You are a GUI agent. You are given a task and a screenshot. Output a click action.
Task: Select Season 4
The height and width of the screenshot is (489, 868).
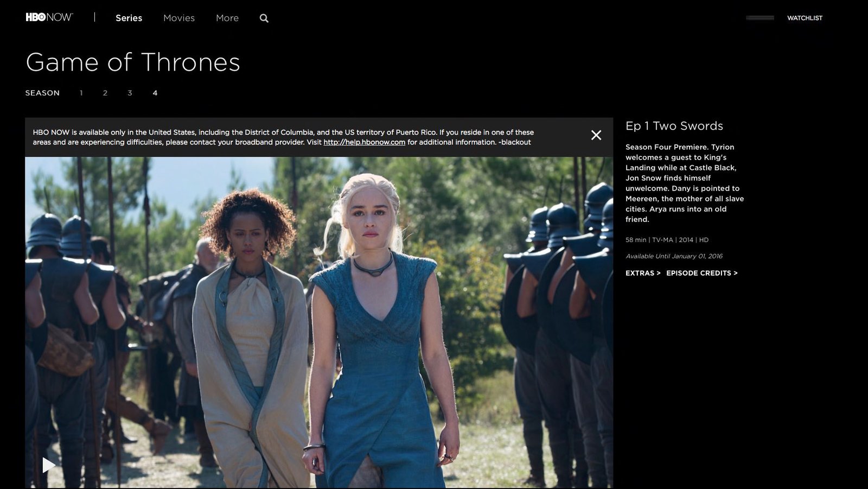(155, 93)
